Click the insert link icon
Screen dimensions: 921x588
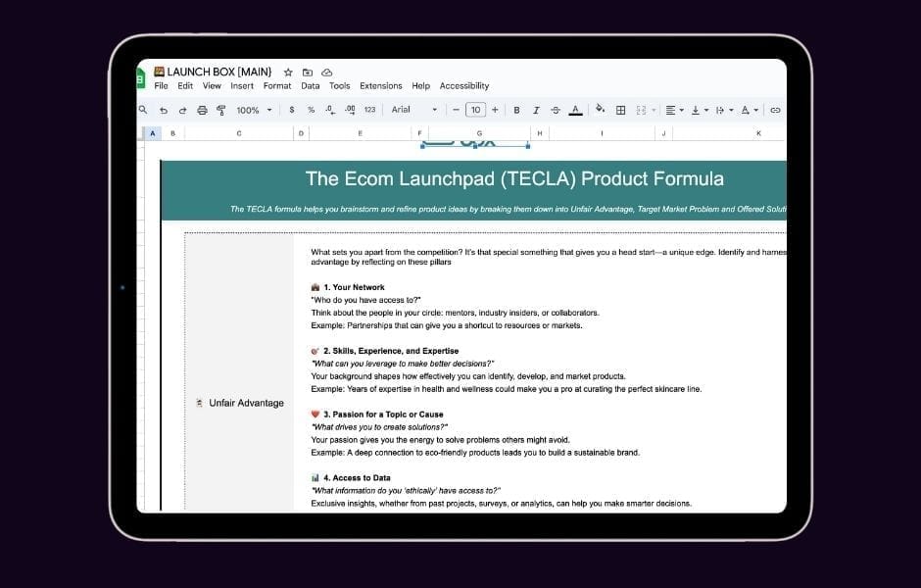click(x=775, y=111)
